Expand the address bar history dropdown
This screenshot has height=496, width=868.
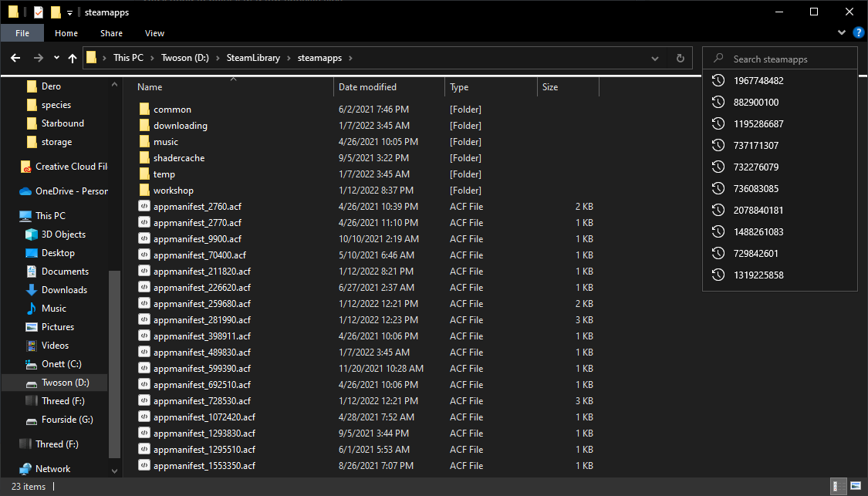point(655,58)
